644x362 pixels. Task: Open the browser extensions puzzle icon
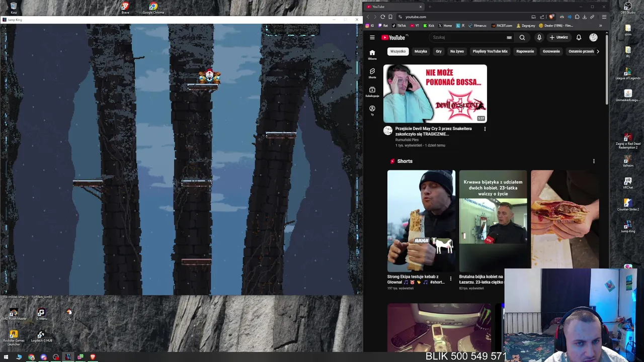point(577,17)
